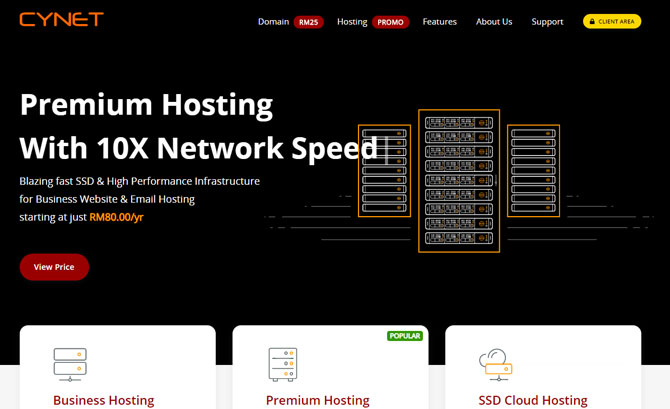The image size is (670, 409).
Task: Click the With 10X Network Speed heading
Action: click(x=199, y=148)
